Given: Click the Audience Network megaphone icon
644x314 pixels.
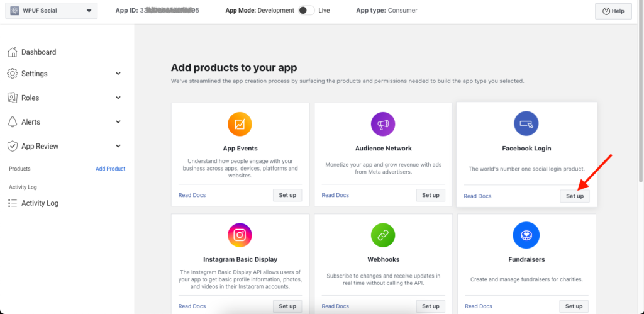Looking at the screenshot, I should [x=383, y=124].
